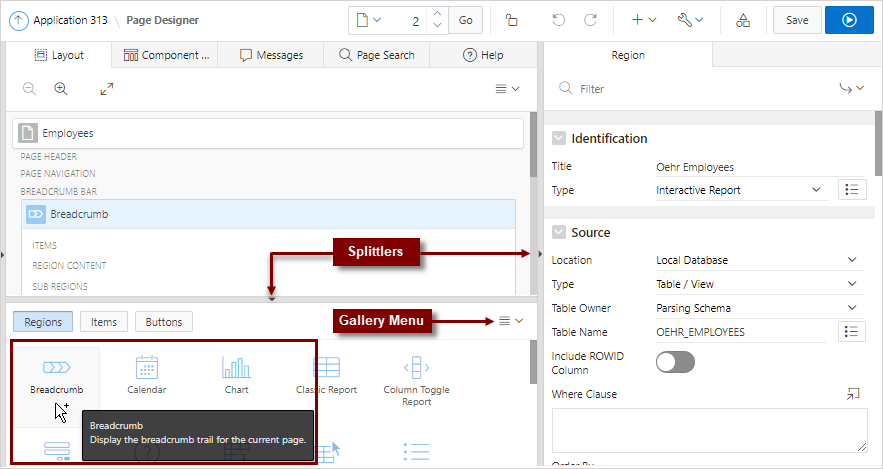Open the Table Owner dropdown
The image size is (883, 469).
759,308
